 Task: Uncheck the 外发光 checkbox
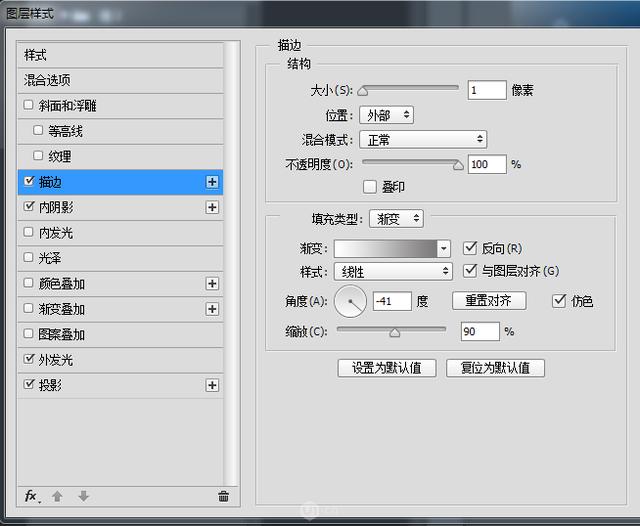pos(29,359)
